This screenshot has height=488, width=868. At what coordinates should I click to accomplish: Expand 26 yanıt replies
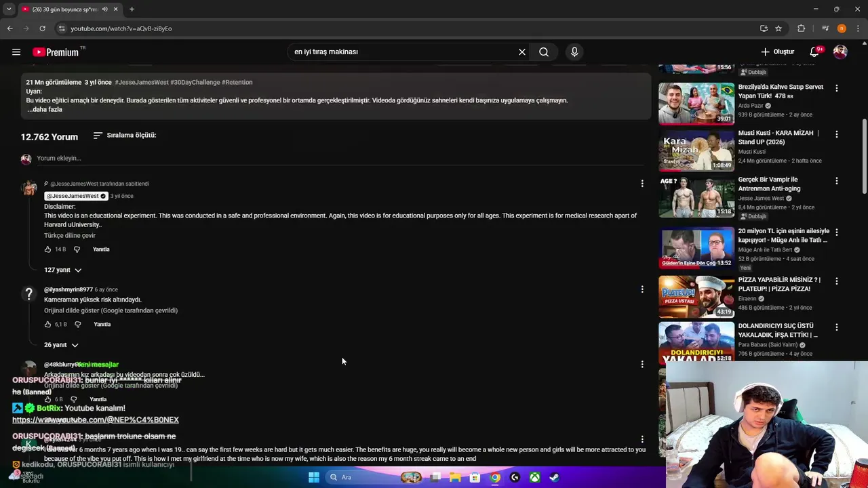[61, 345]
